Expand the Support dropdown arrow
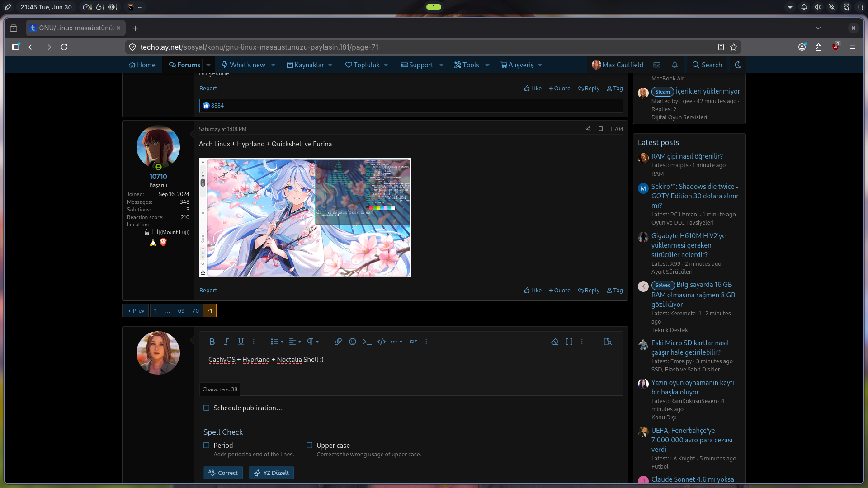This screenshot has width=868, height=488. 441,65
